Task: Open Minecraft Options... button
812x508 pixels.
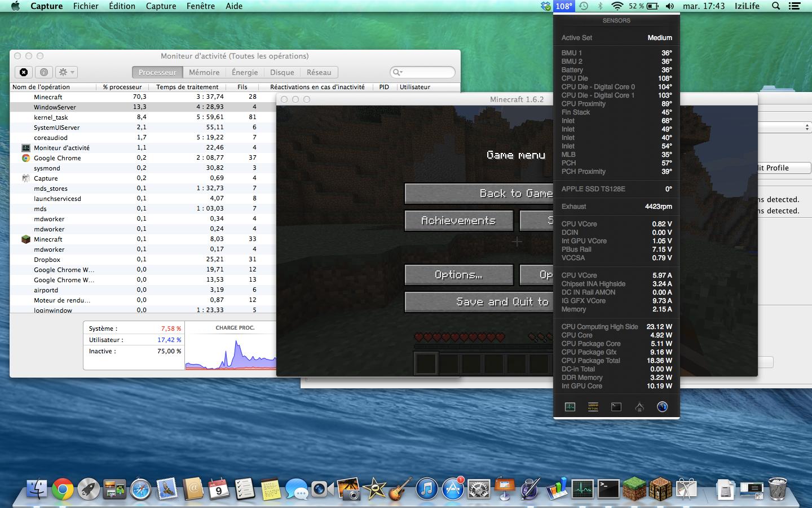Action: (x=458, y=275)
